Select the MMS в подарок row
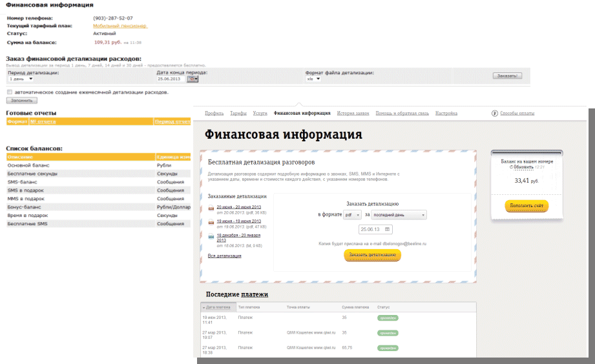Screen dimensions: 595x364 click(98, 199)
